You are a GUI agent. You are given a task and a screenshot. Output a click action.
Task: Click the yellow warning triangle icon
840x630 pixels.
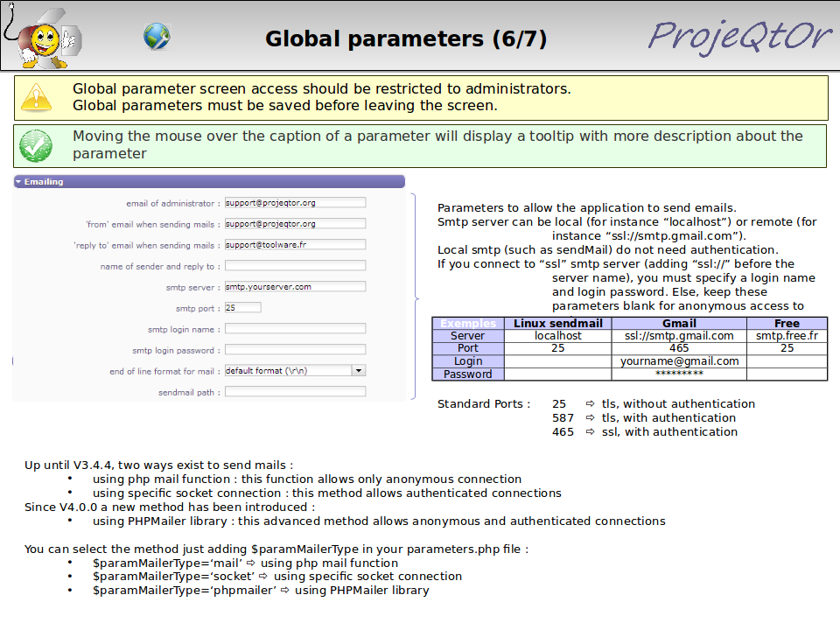[36, 97]
